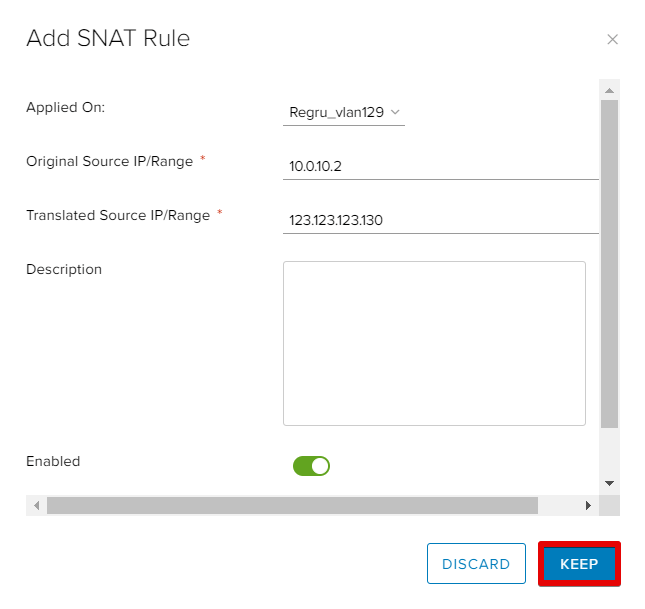Click the horizontal scrollbar thumb
The width and height of the screenshot is (645, 609).
(x=292, y=505)
